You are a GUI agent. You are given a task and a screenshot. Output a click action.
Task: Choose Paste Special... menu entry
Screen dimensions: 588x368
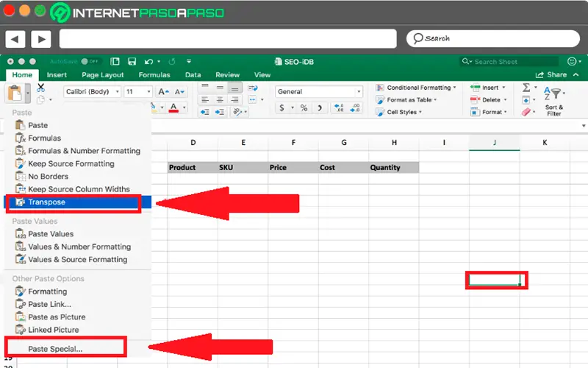55,349
